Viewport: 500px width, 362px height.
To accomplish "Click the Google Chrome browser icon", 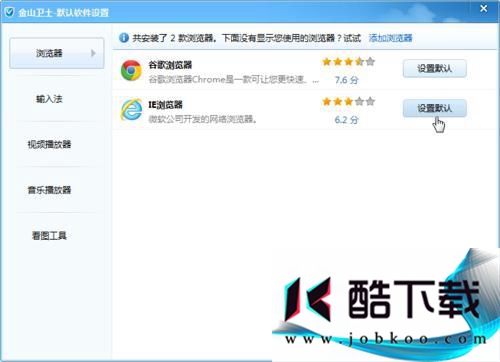I will 131,70.
